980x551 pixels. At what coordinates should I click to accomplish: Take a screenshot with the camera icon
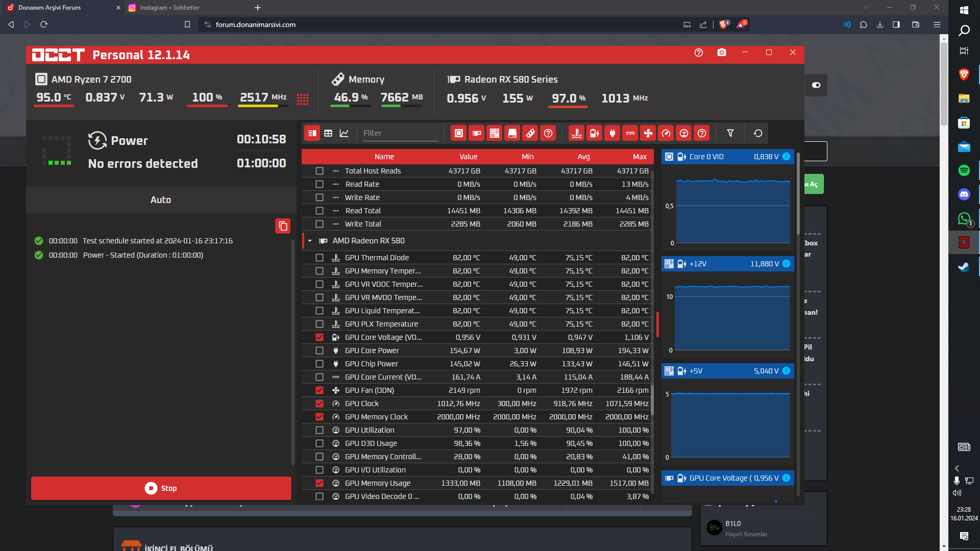pyautogui.click(x=722, y=53)
